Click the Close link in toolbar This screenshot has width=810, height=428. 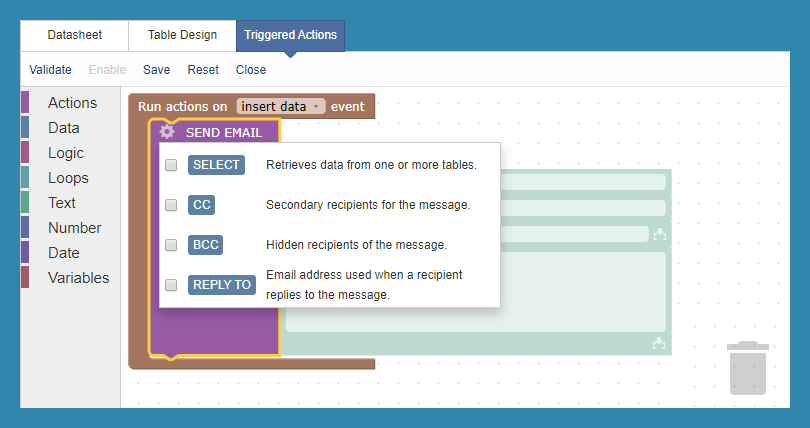point(251,70)
